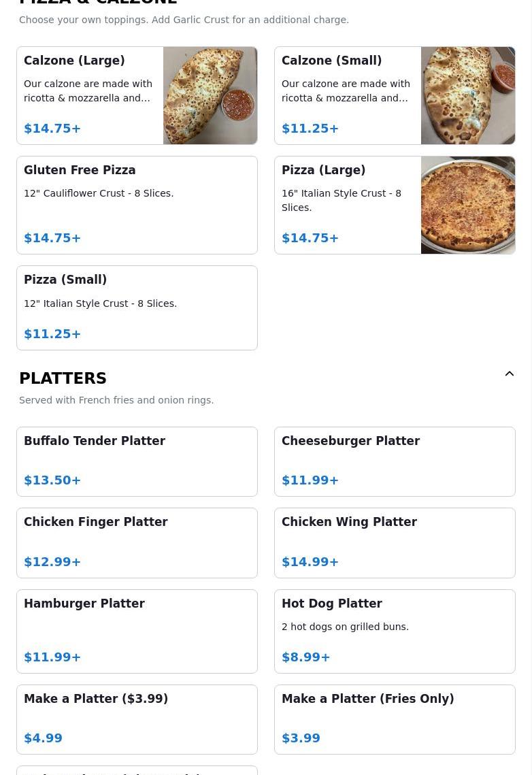The height and width of the screenshot is (775, 532).
Task: Open the Chicken Finger Platter card
Action: pos(137,543)
